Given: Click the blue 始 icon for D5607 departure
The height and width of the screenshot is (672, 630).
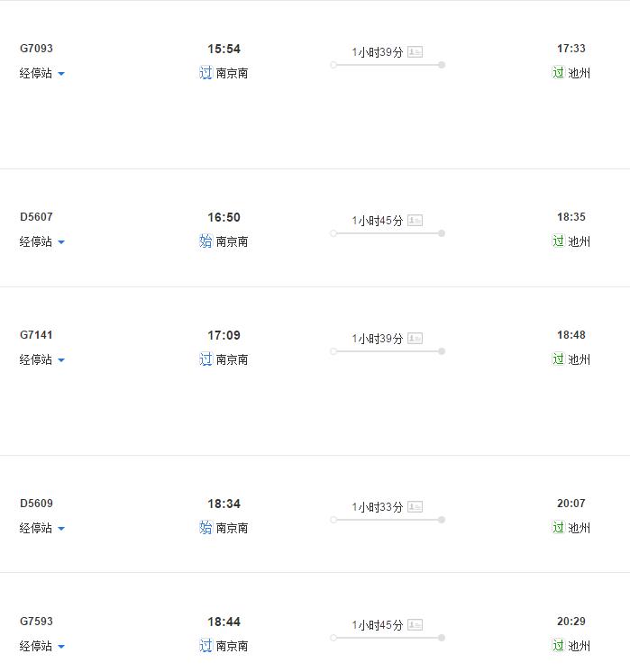Looking at the screenshot, I should tap(205, 241).
